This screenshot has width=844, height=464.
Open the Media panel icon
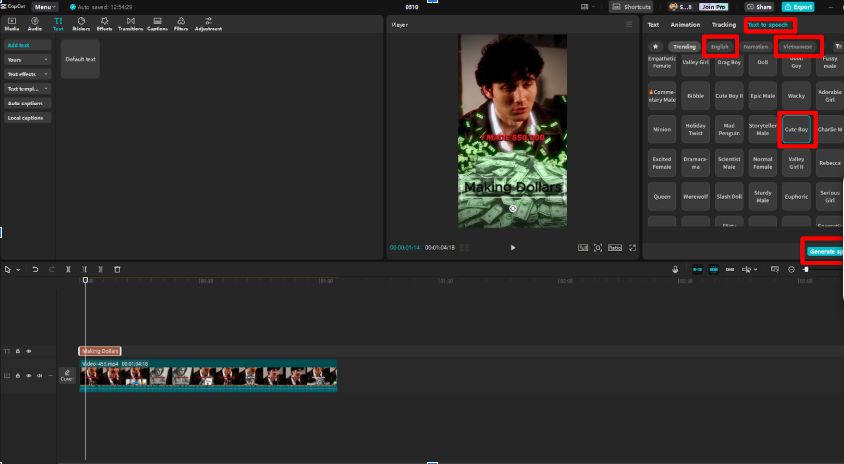(x=12, y=24)
